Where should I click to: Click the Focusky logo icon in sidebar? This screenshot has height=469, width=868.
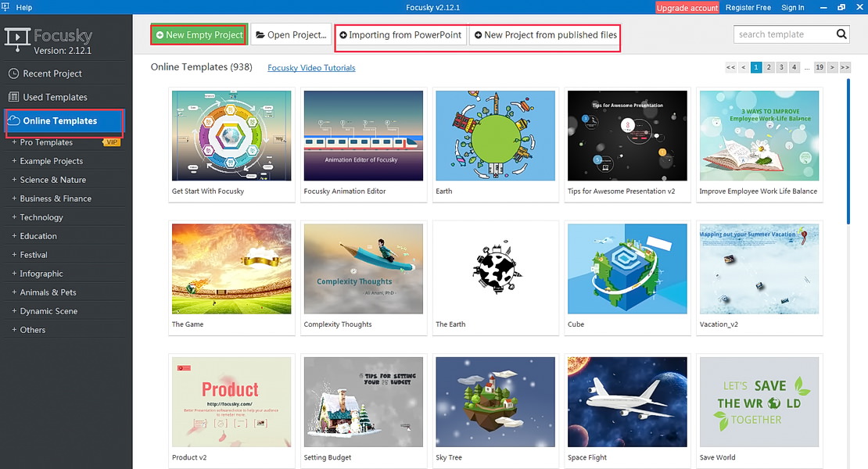[x=17, y=39]
